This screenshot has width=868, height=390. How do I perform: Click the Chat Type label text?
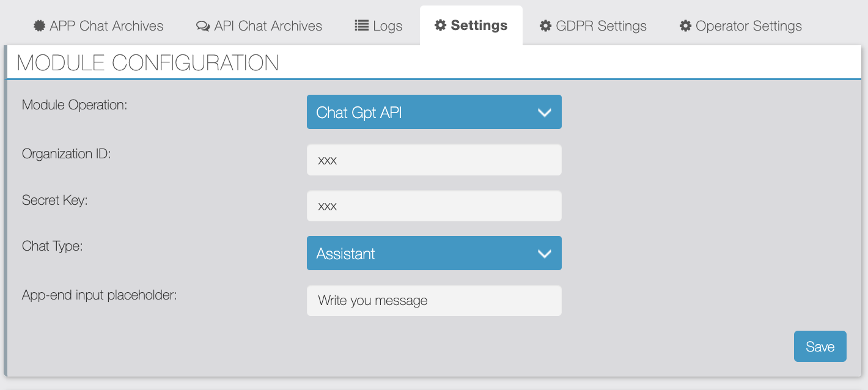tap(52, 246)
